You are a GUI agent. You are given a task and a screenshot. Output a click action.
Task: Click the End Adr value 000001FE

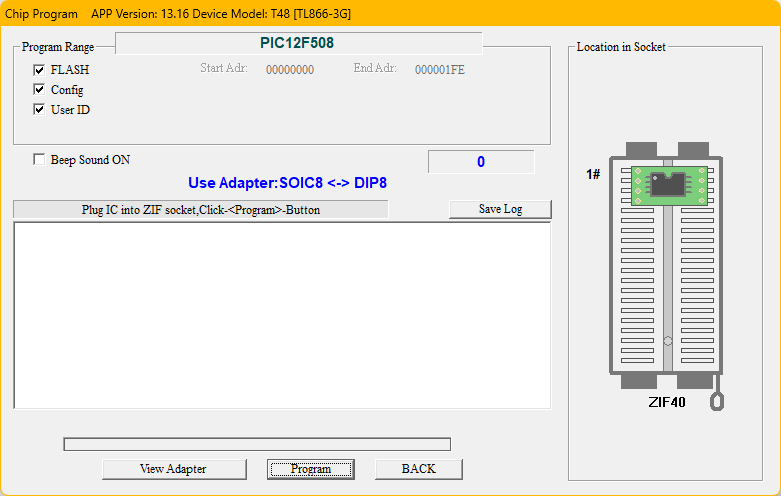pos(440,70)
